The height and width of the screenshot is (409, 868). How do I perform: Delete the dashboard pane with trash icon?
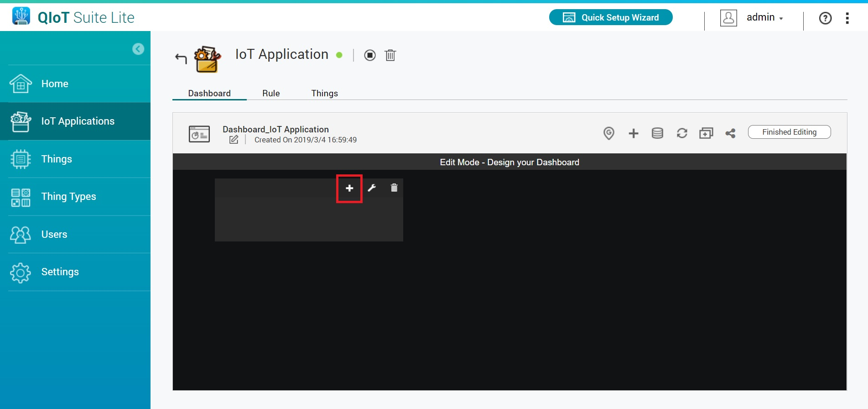coord(394,188)
